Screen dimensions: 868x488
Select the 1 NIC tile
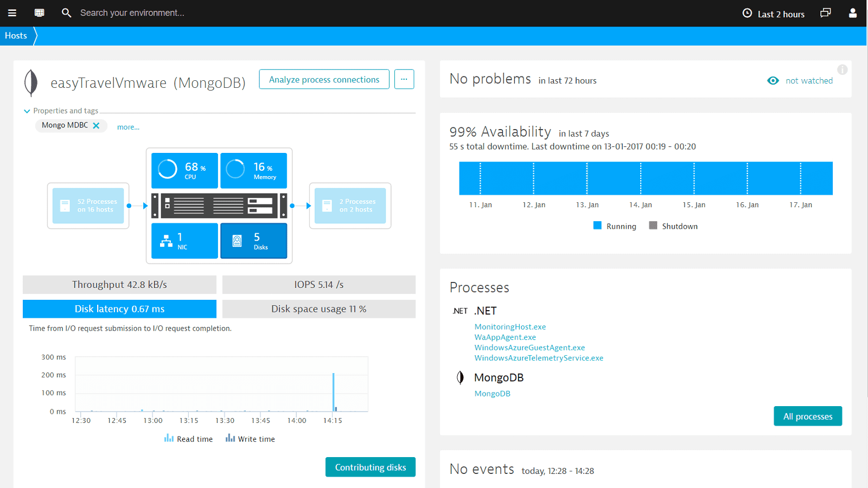tap(184, 241)
